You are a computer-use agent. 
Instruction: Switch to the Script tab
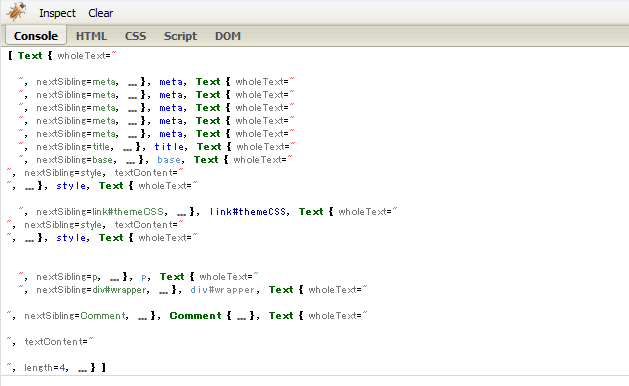point(180,36)
